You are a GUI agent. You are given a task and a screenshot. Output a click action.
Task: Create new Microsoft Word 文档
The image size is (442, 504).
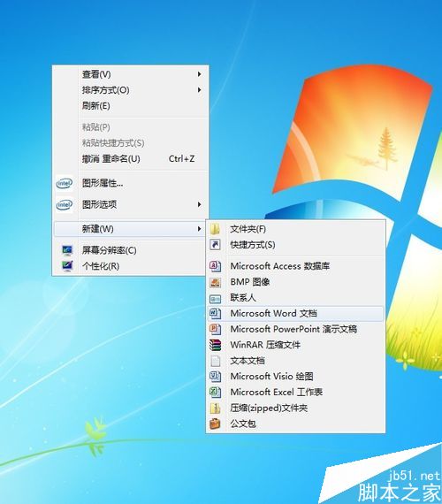click(295, 313)
